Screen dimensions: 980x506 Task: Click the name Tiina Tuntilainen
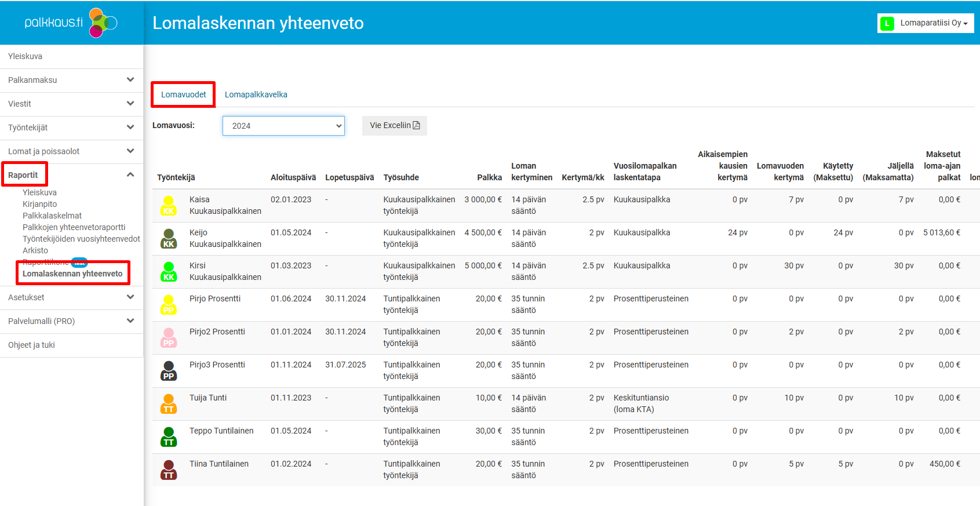[x=219, y=464]
